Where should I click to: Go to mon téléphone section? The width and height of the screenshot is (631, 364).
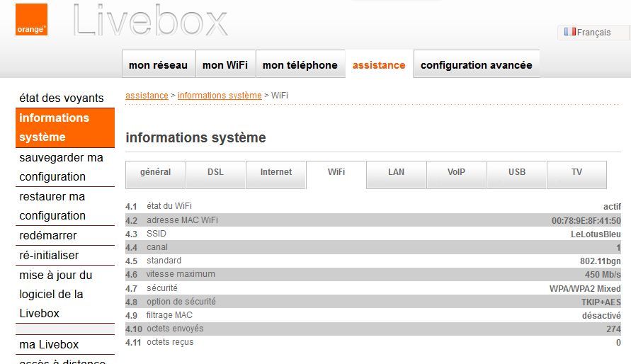coord(300,65)
